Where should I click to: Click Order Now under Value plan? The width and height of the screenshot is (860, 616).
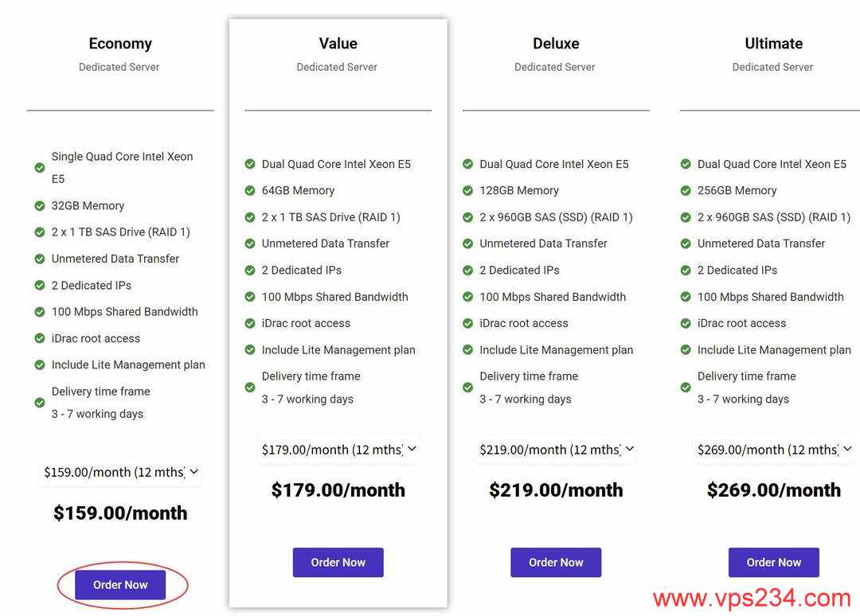pyautogui.click(x=338, y=563)
